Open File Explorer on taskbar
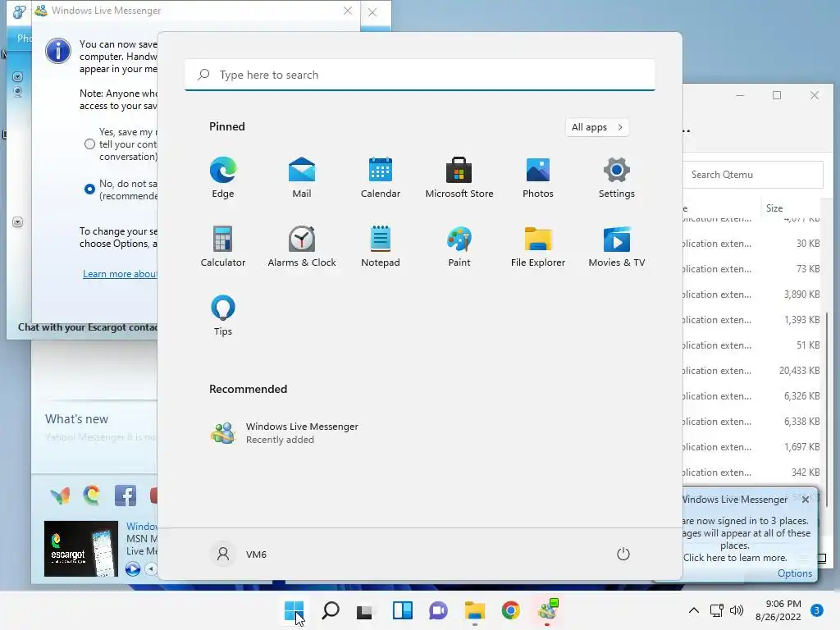Screen dimensions: 840x630 click(x=475, y=610)
